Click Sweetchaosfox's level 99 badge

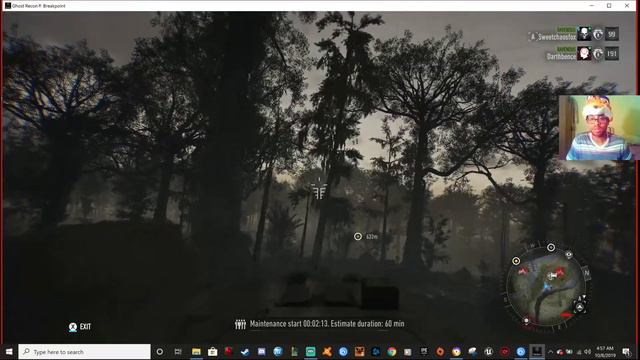[x=611, y=34]
